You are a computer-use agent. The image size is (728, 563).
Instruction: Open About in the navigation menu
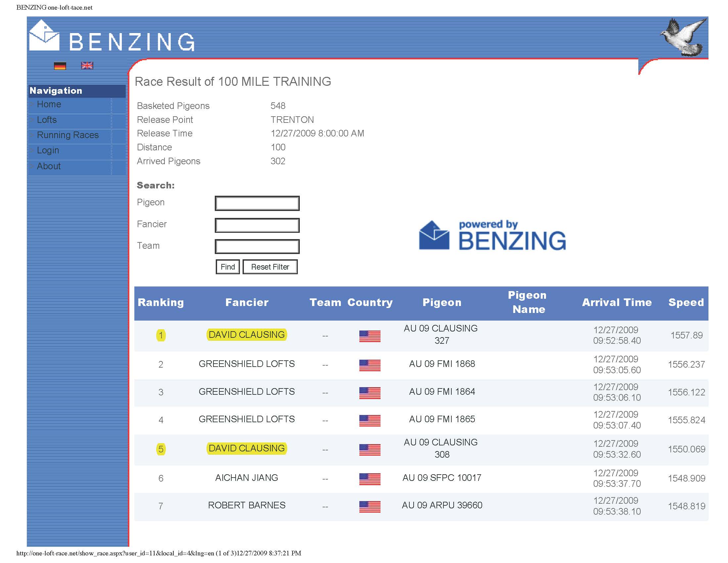click(x=49, y=166)
